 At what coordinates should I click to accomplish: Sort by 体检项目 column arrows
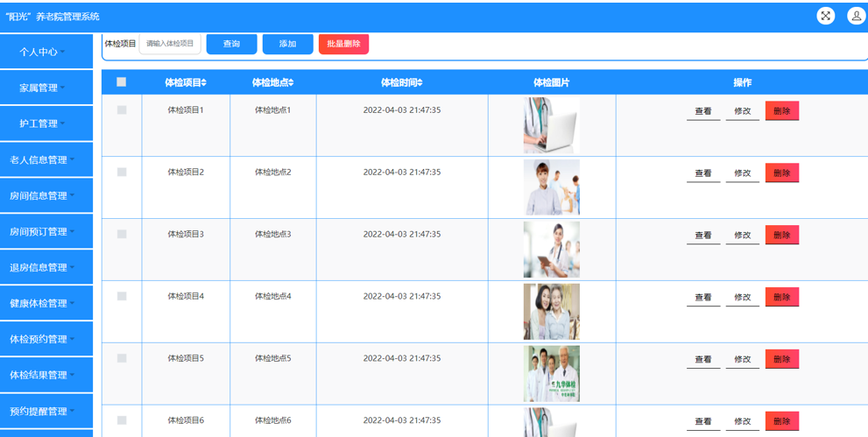204,83
